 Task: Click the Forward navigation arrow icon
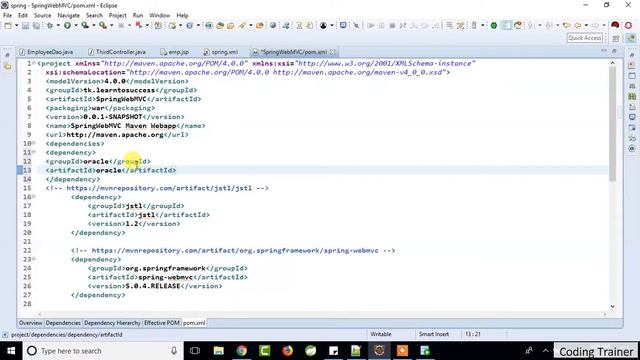coord(596,25)
